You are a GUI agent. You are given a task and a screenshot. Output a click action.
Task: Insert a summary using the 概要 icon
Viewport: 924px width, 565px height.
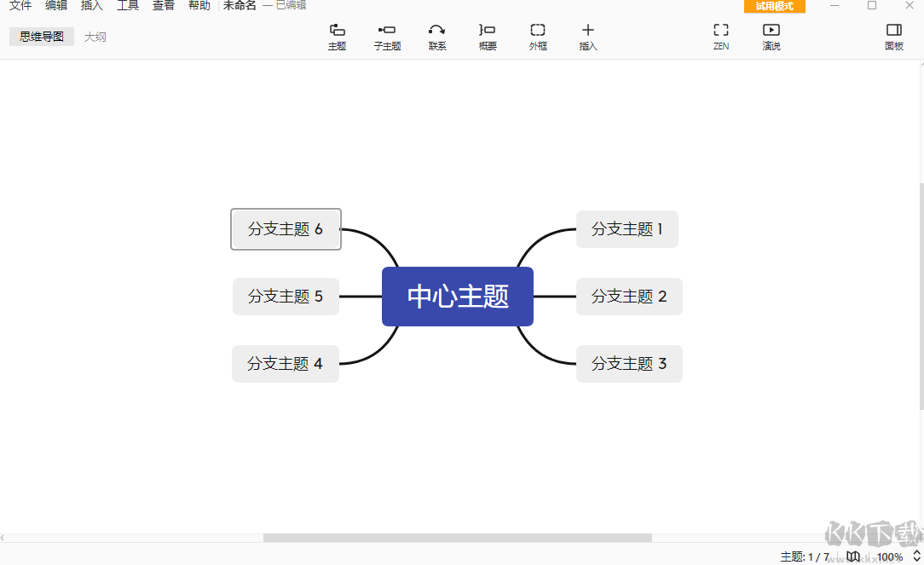(x=487, y=36)
